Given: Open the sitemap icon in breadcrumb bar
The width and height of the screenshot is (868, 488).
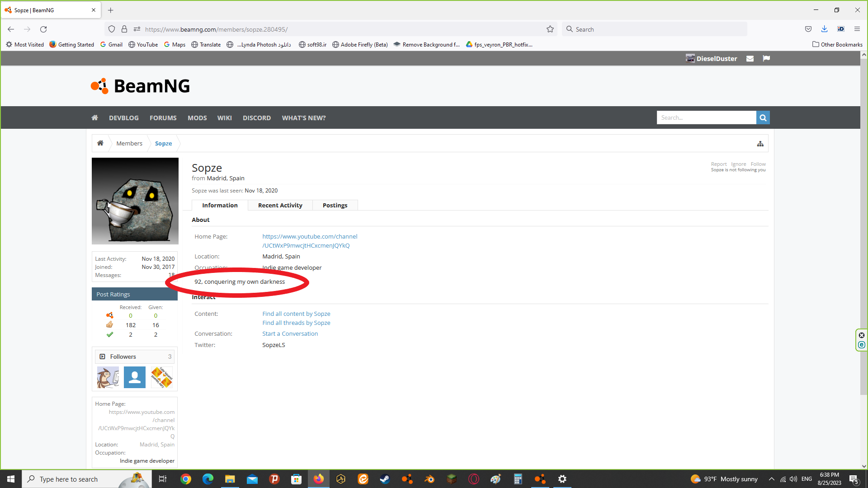Looking at the screenshot, I should (760, 144).
